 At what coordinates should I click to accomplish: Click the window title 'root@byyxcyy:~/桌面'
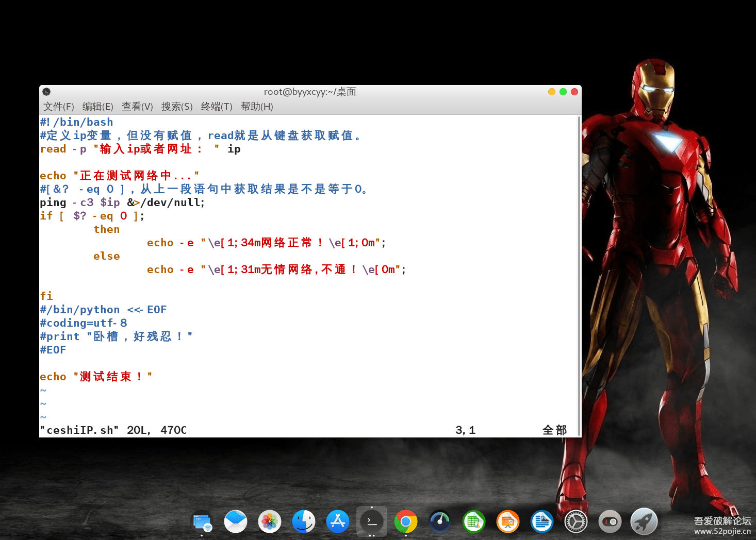(310, 92)
